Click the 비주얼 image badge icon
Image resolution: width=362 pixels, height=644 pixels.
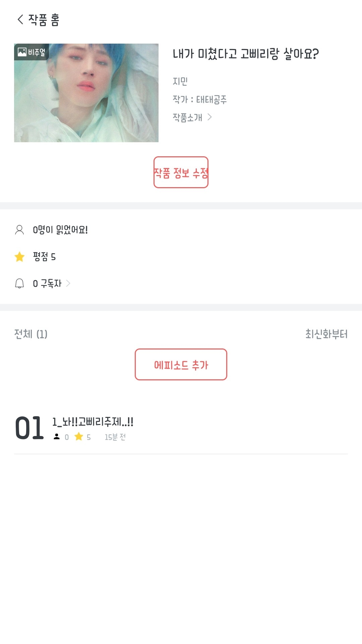click(x=22, y=52)
